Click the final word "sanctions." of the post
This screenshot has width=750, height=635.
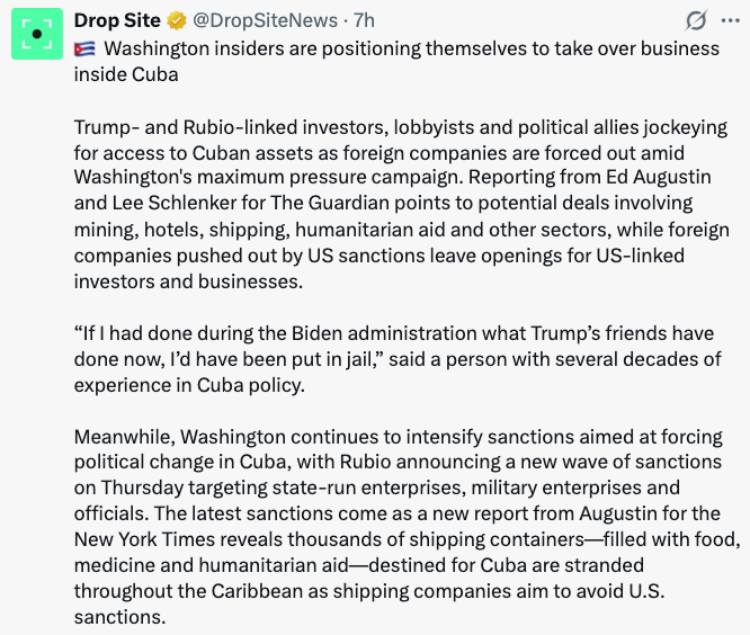tap(120, 617)
